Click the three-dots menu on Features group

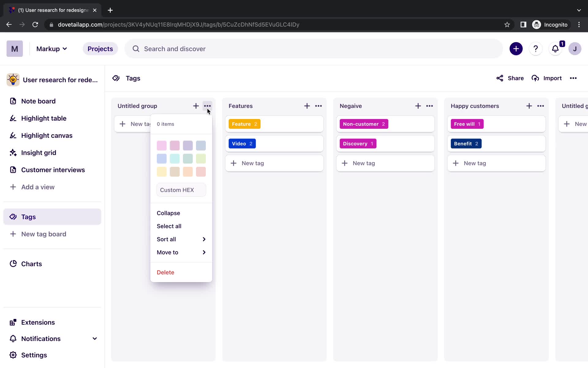click(x=318, y=106)
